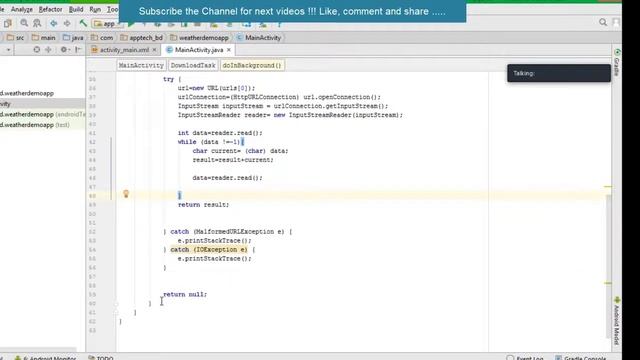Select the weatherdemoapp package breadcrumb
This screenshot has width=640, height=360.
[199, 38]
